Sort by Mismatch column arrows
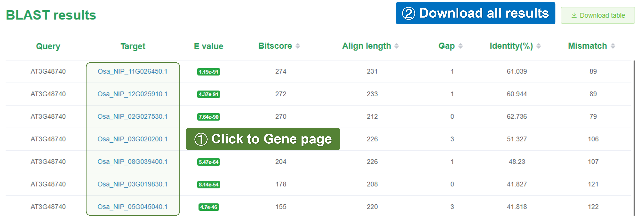 (613, 46)
